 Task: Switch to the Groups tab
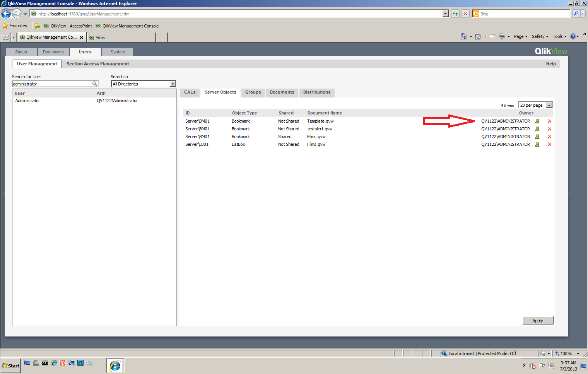pyautogui.click(x=253, y=92)
